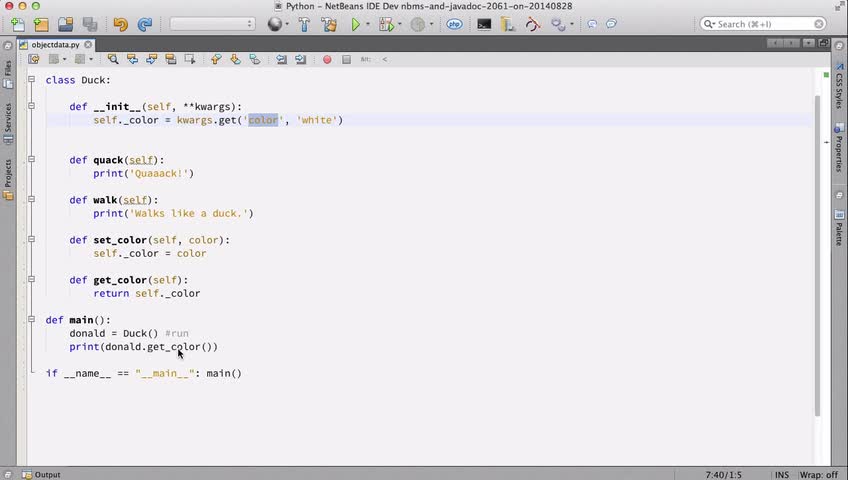Collapse the set_color method fold

[x=31, y=239]
